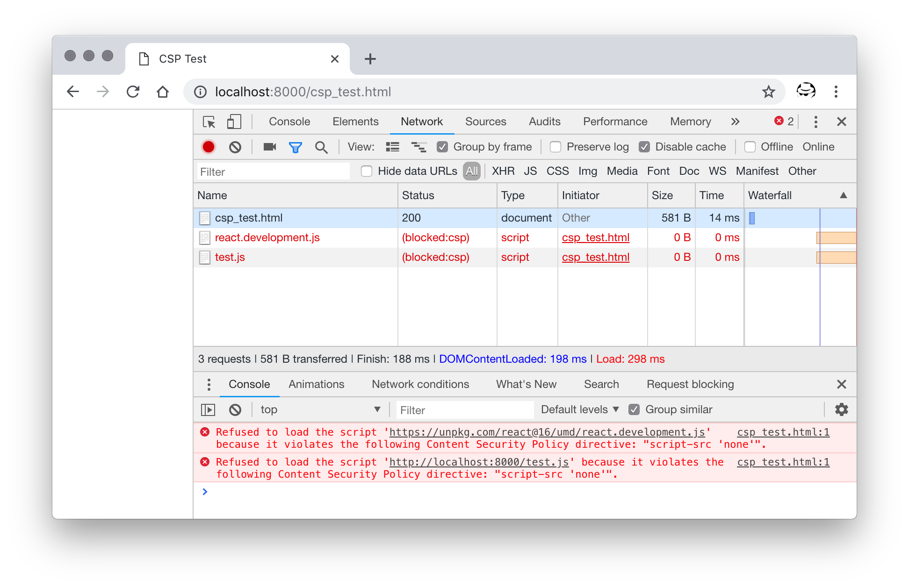
Task: Toggle the Group similar checkbox
Action: (635, 409)
